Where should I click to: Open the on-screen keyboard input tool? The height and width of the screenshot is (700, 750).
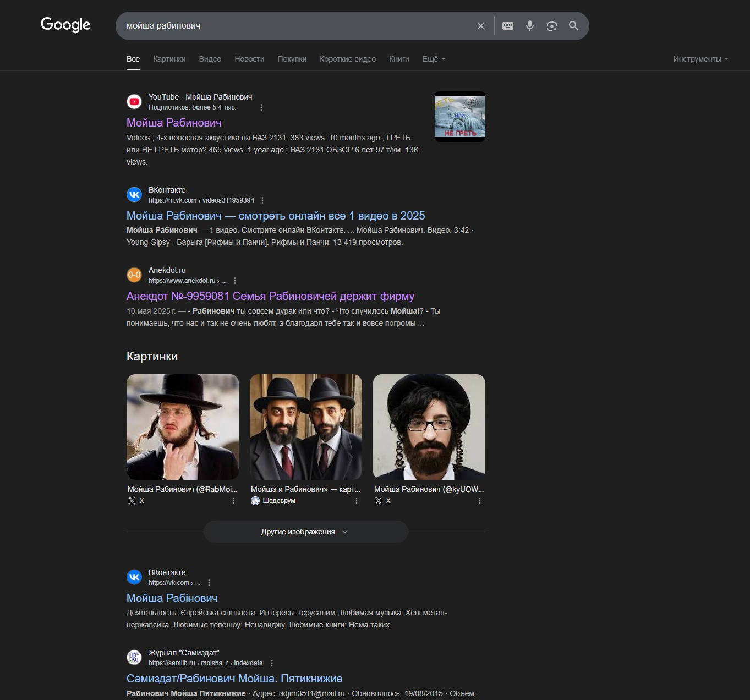[508, 26]
